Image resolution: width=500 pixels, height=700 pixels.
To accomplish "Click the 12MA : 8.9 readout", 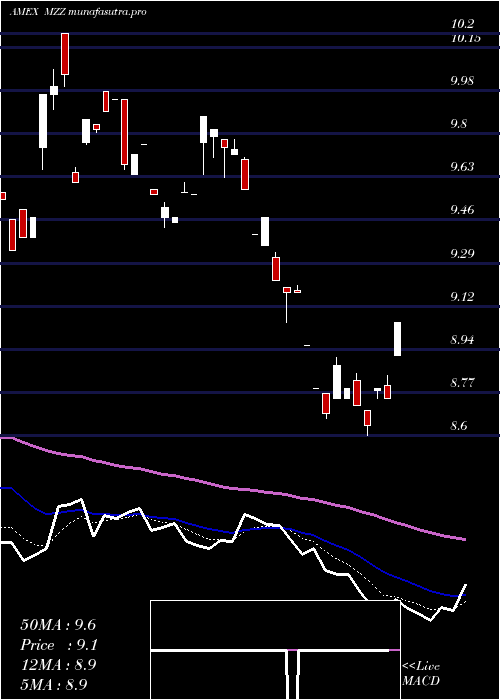I will [58, 665].
